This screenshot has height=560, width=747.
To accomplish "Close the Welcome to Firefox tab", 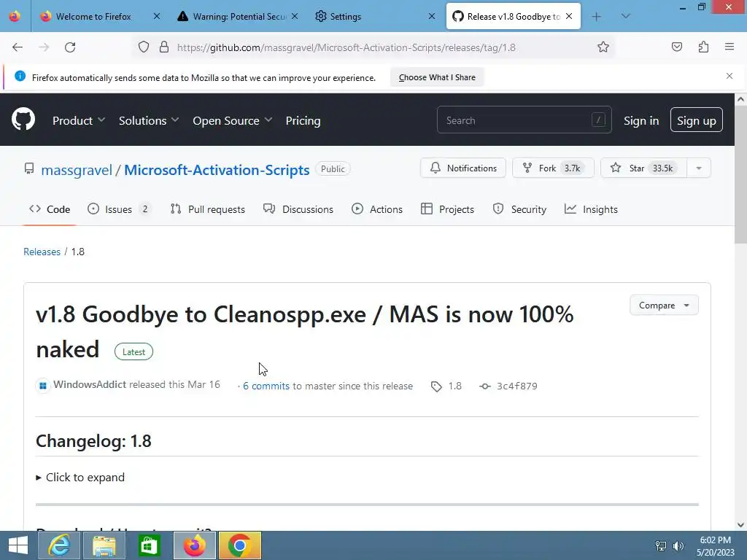I will point(157,17).
